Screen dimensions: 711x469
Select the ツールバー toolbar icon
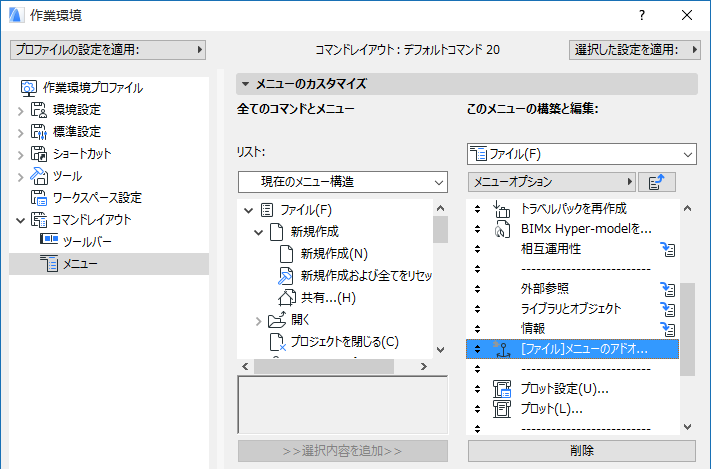coord(48,241)
